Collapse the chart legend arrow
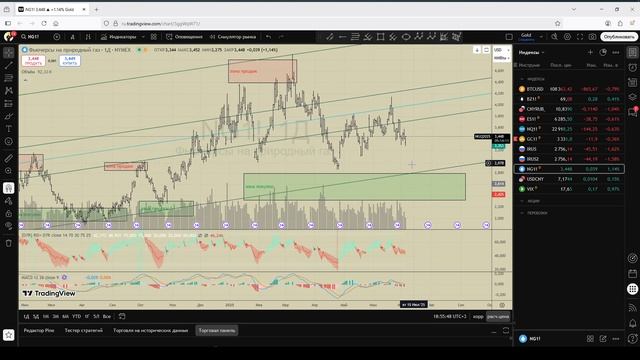 [25, 80]
